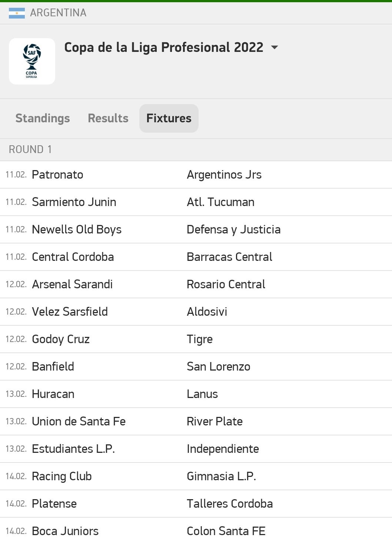Click the Huracan vs Lanus match row

[196, 394]
